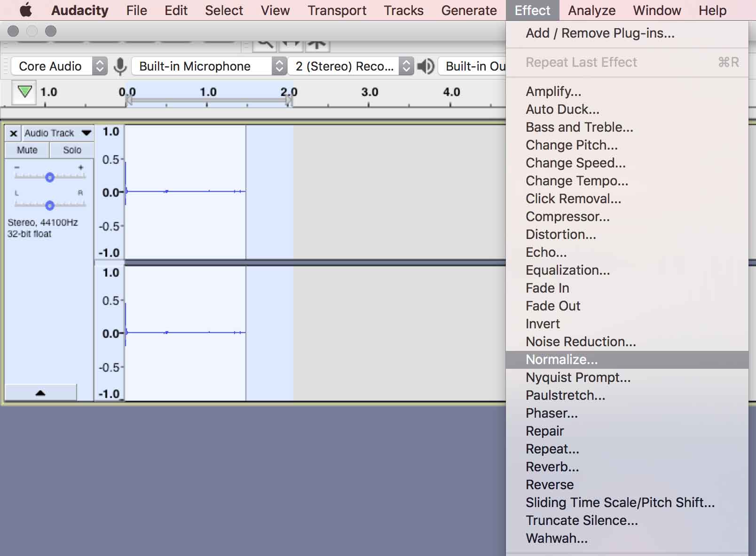
Task: Open the 2 (Stereo) recording channels dropdown
Action: (351, 66)
